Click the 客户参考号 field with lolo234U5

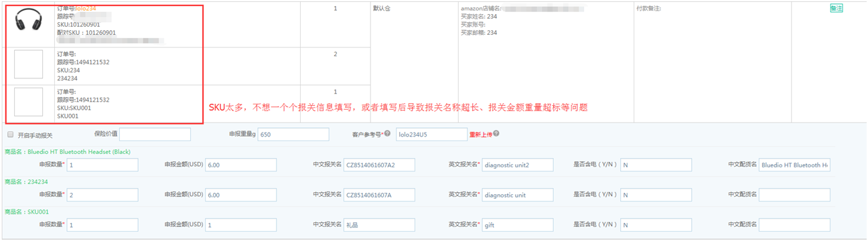click(x=432, y=135)
